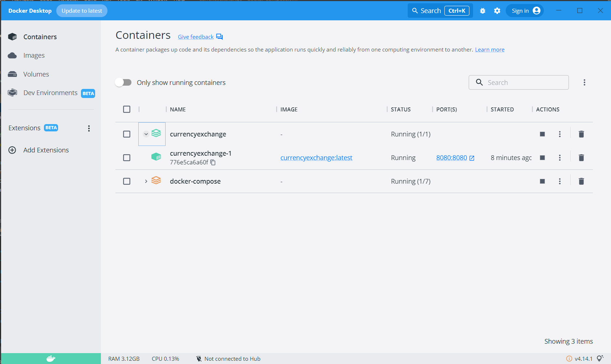The image size is (611, 364).
Task: Open more actions for currencyexchange stack
Action: [560, 134]
